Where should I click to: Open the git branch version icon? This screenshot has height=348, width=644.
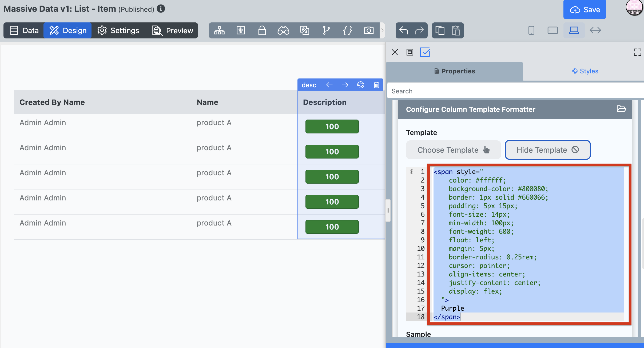pyautogui.click(x=326, y=30)
